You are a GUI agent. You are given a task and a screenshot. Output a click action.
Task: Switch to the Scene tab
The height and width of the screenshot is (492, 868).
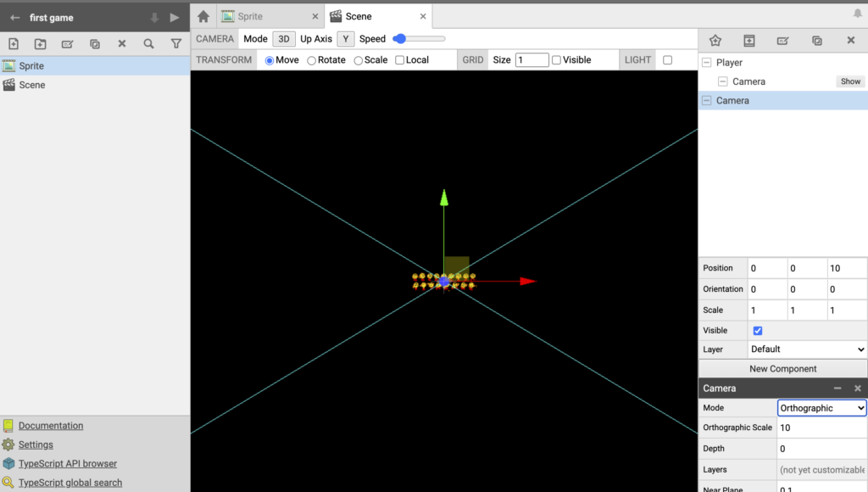pos(379,17)
